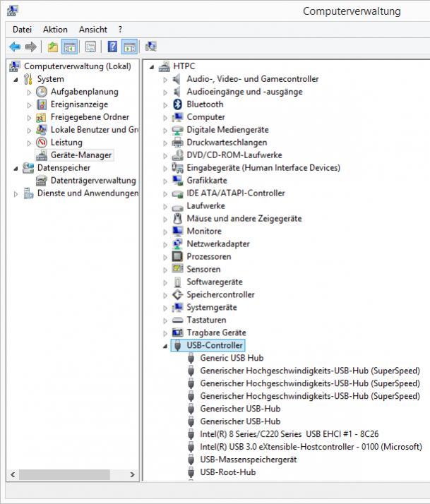Expand the Systemgeräte node
Viewport: 430px width, 504px height.
165,308
